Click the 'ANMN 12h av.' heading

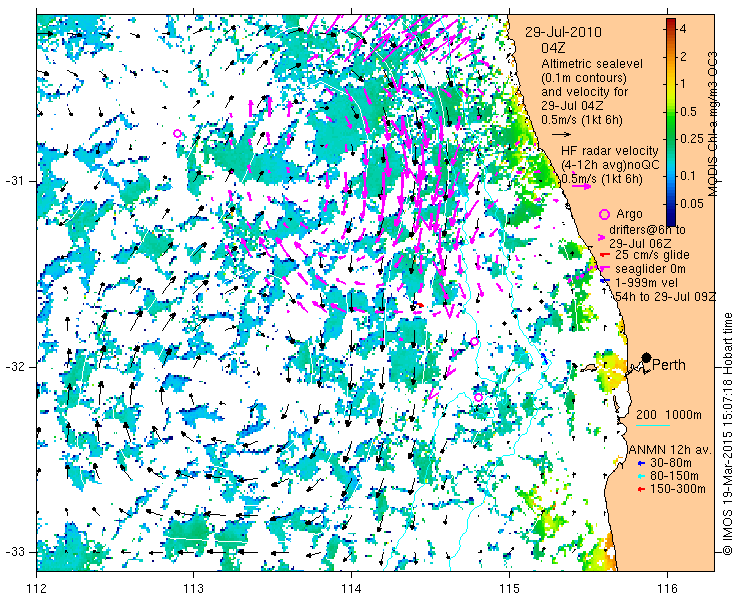(x=671, y=449)
